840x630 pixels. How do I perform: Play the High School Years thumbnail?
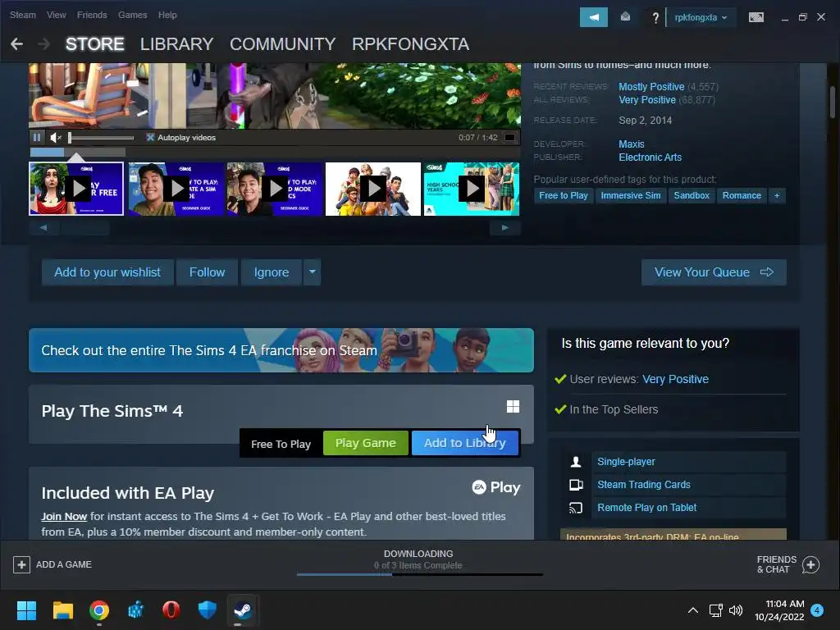(472, 189)
